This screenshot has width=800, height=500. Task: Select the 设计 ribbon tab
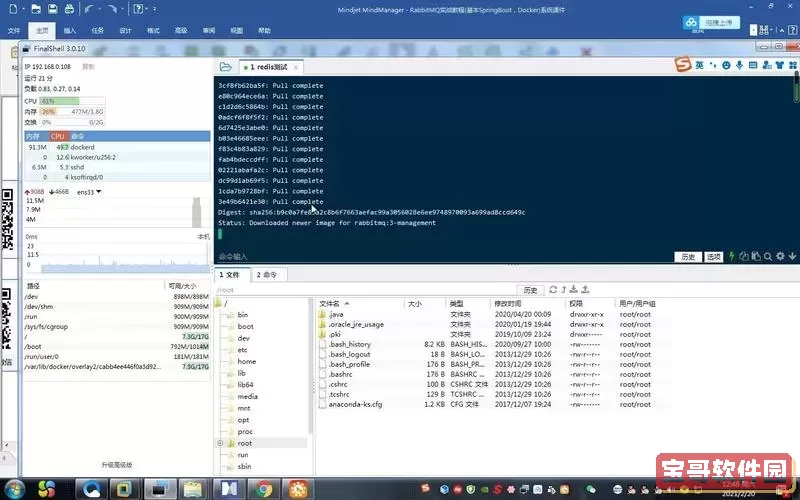tap(126, 31)
